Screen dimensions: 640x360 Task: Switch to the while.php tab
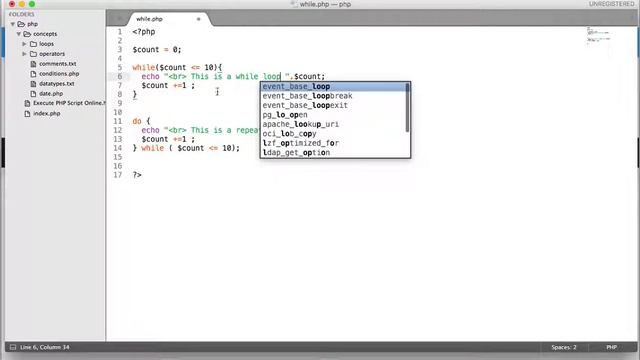[149, 19]
